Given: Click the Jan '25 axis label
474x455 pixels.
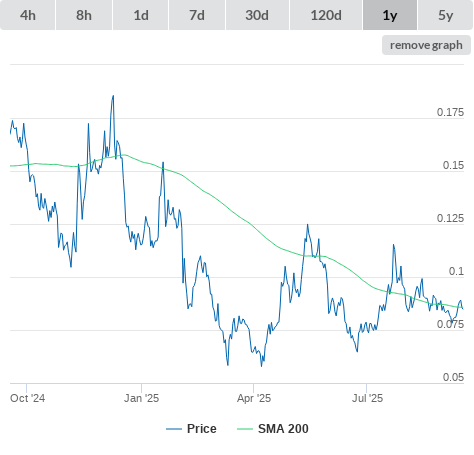Looking at the screenshot, I should pos(141,398).
